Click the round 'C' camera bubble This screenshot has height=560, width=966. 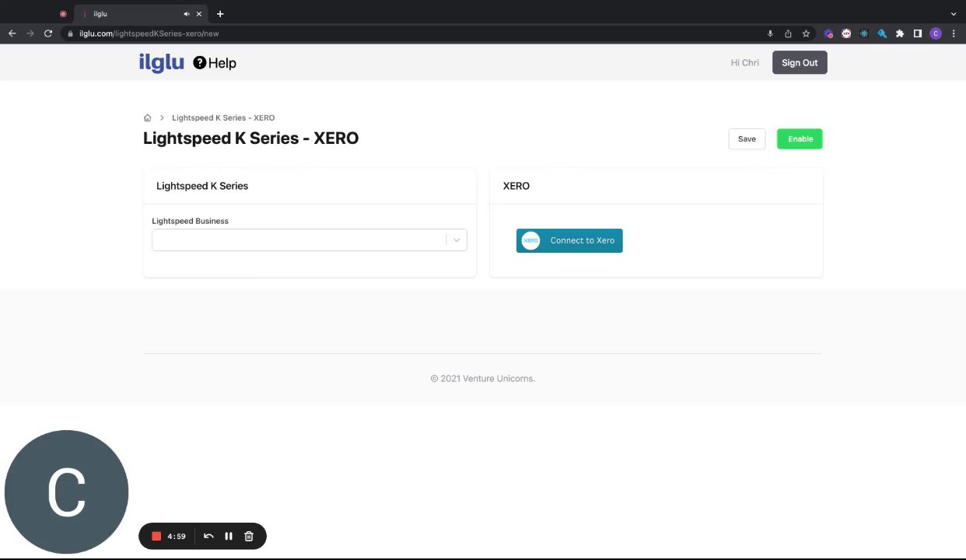tap(66, 492)
